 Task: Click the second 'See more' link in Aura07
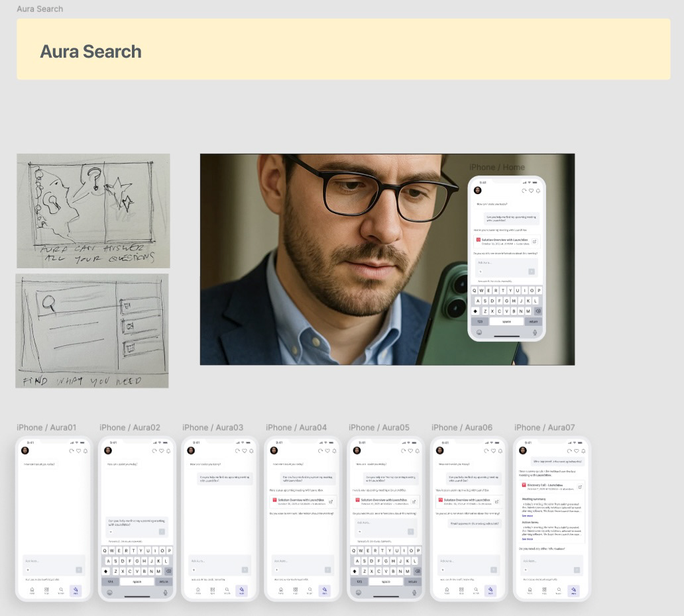[528, 539]
